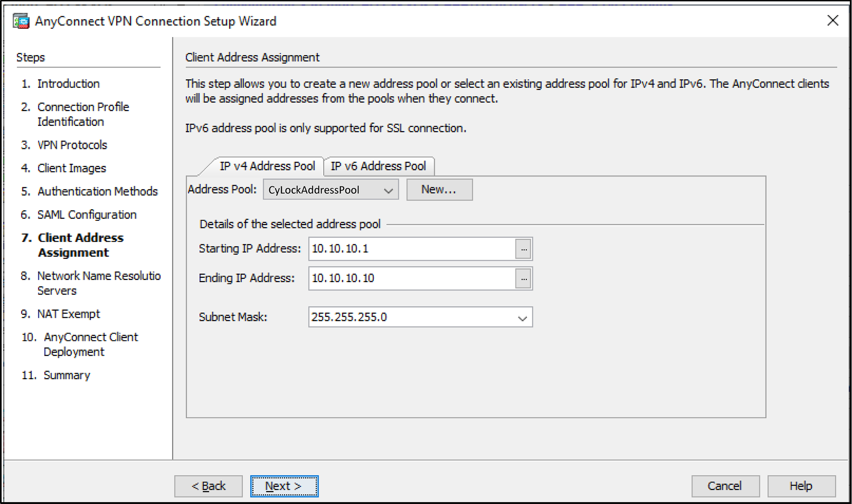Click the Address Pool label
The height and width of the screenshot is (504, 852).
[222, 189]
